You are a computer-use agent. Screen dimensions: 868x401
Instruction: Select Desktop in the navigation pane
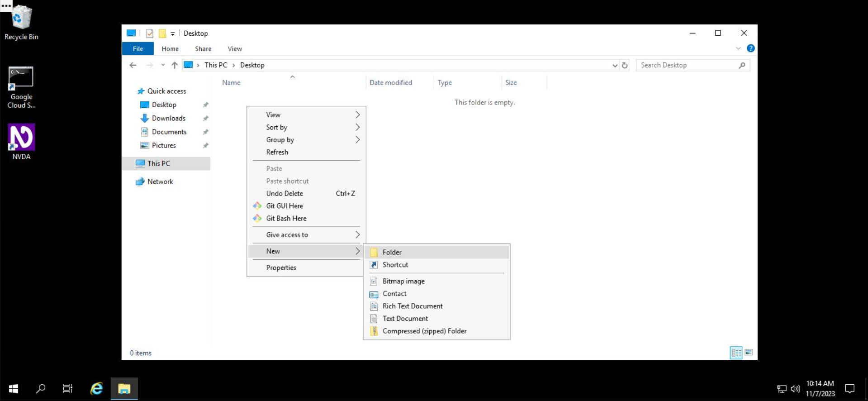click(164, 105)
